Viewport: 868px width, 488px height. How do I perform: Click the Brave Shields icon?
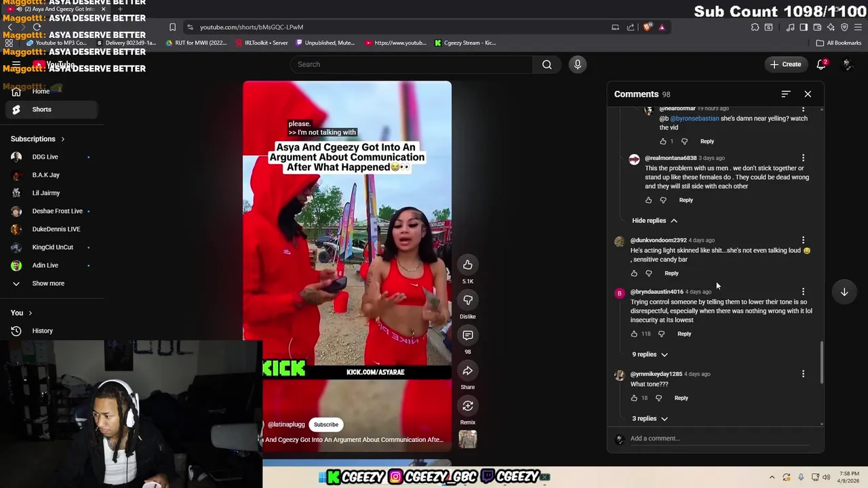tap(648, 27)
